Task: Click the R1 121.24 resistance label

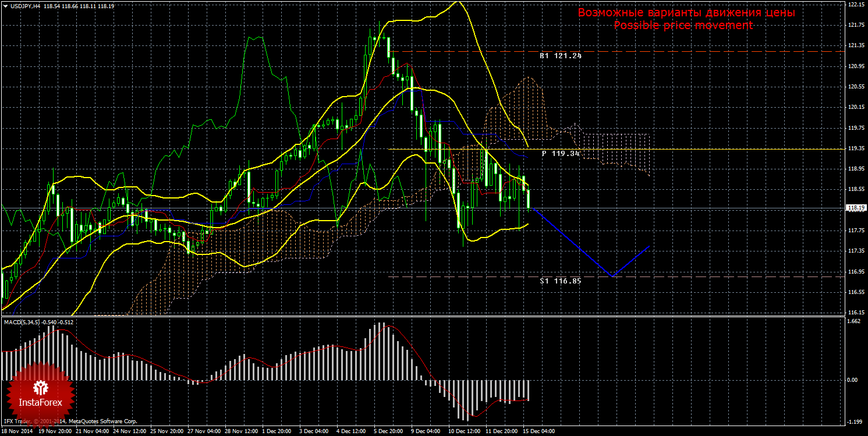Action: (x=560, y=56)
